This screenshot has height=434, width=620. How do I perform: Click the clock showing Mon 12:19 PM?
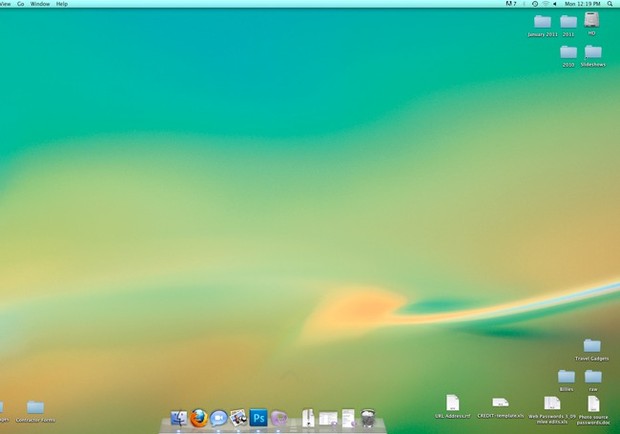[584, 4]
